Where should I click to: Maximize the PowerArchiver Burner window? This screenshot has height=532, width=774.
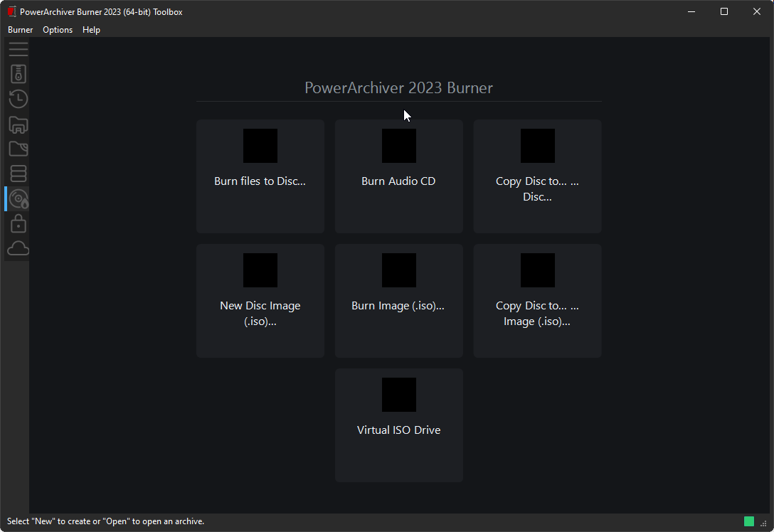[724, 11]
